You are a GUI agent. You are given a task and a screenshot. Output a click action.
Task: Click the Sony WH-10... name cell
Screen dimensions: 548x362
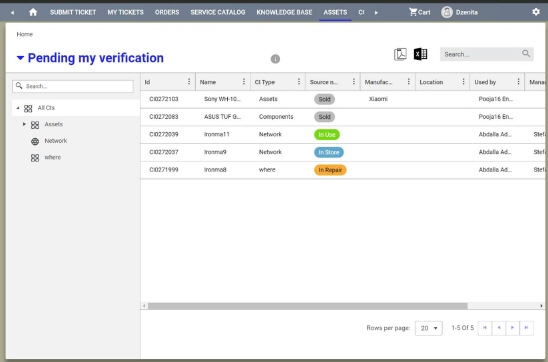tap(223, 99)
